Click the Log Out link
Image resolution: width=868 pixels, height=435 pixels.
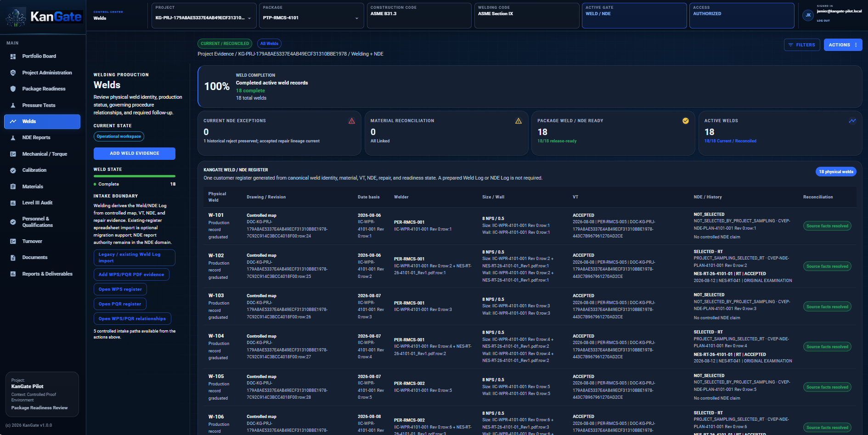click(823, 21)
